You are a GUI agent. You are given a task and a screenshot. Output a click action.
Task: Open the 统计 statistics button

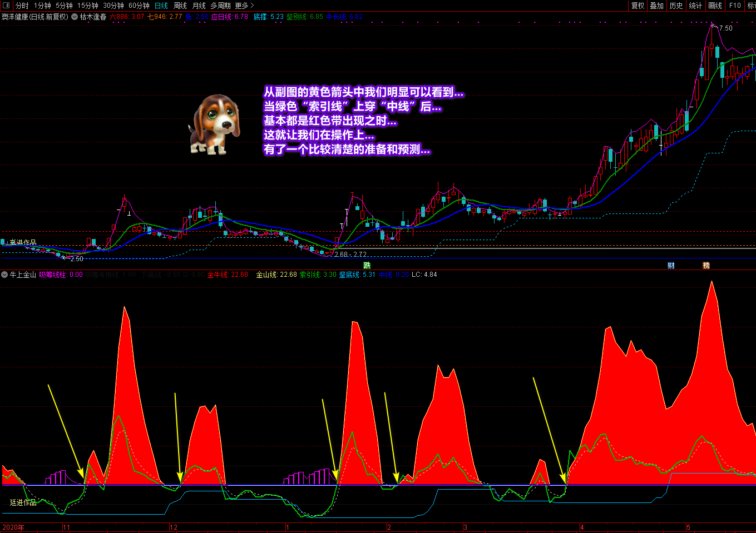click(695, 6)
